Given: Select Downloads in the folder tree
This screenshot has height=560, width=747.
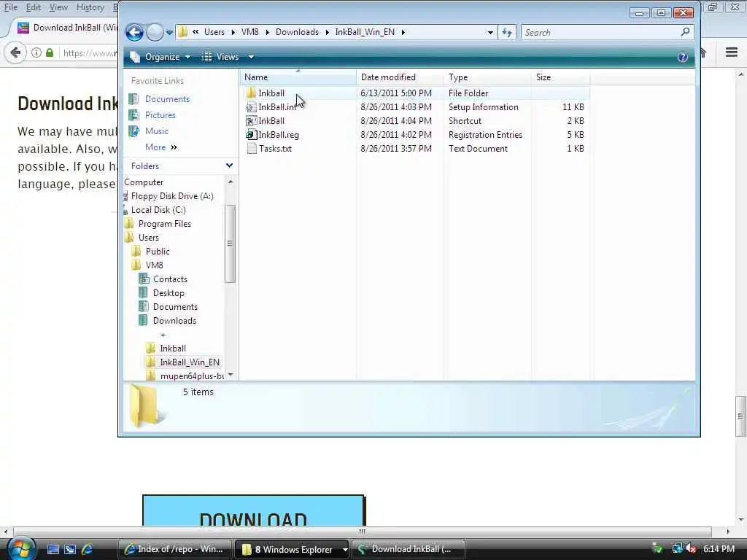Looking at the screenshot, I should click(174, 321).
